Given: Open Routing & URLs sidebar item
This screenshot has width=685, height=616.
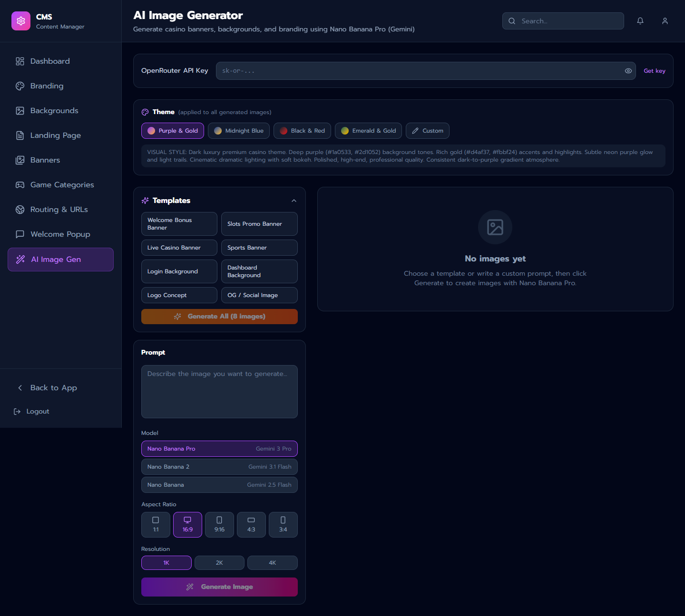Looking at the screenshot, I should pos(60,210).
